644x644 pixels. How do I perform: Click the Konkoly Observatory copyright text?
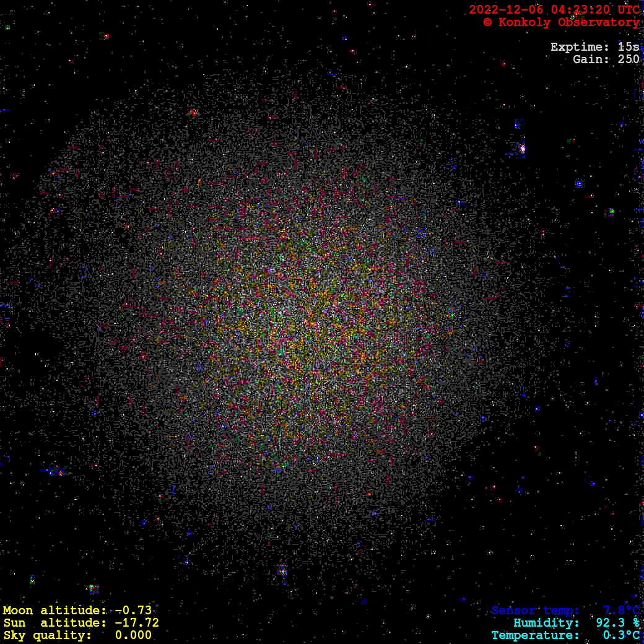pos(561,22)
